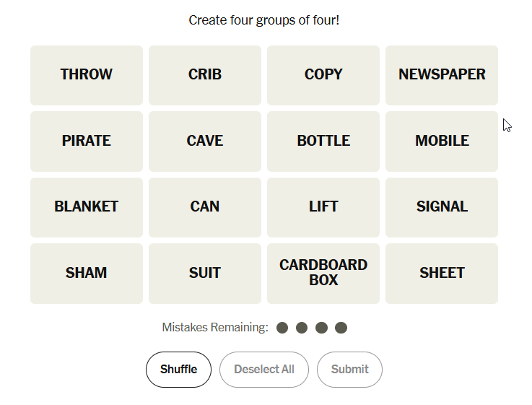Select the CRIB word tile
Screen dimensions: 532x405
pos(205,75)
